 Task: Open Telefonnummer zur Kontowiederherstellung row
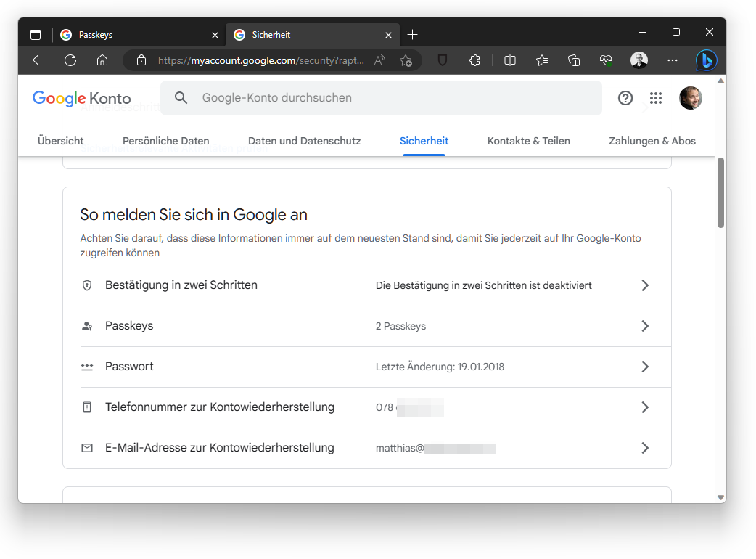tap(376, 407)
